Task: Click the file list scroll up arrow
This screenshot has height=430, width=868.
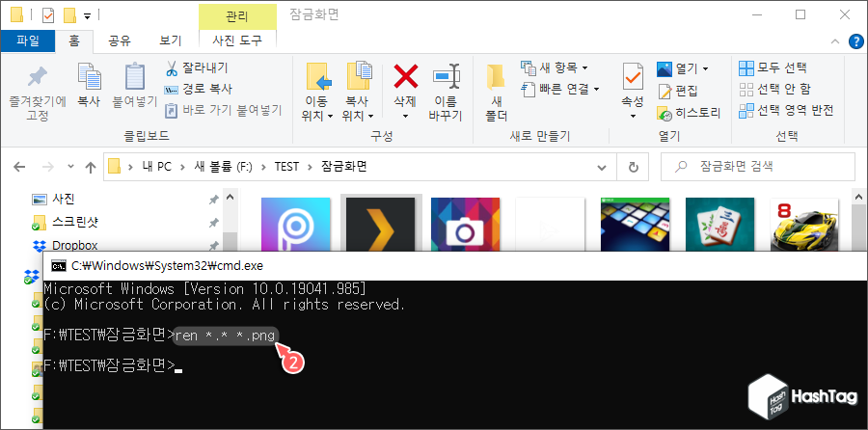Action: pyautogui.click(x=859, y=196)
